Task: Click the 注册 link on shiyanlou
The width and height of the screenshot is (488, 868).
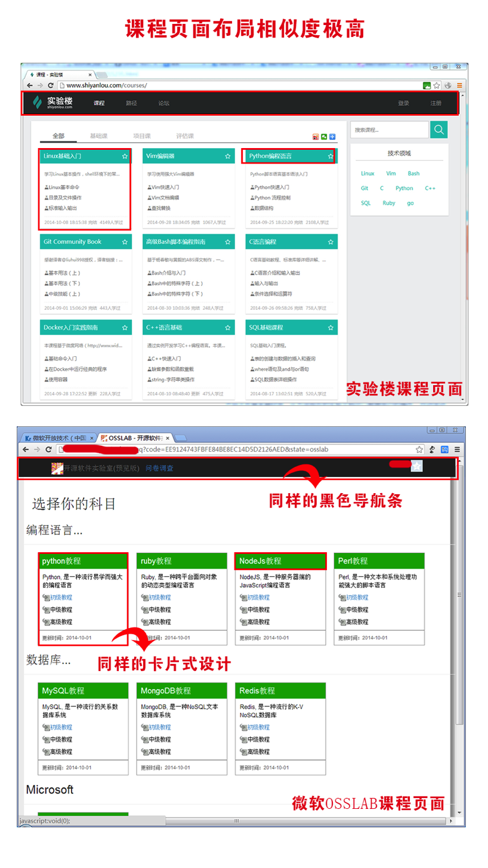Action: (x=436, y=103)
